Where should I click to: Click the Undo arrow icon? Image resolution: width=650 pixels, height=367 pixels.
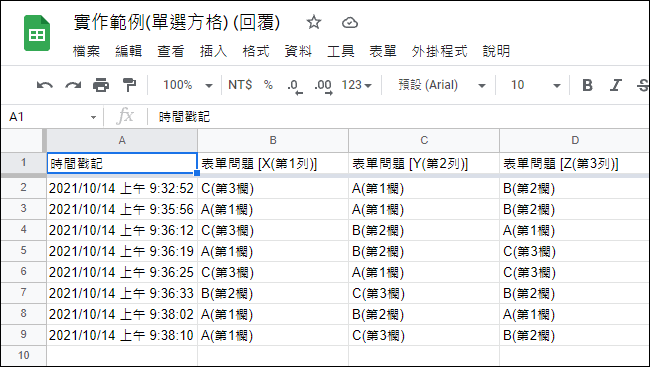45,85
